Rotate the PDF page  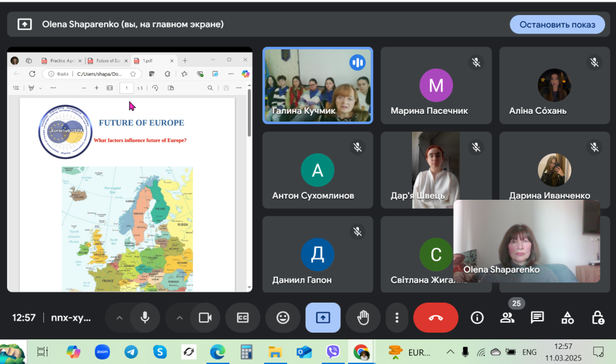pyautogui.click(x=155, y=88)
